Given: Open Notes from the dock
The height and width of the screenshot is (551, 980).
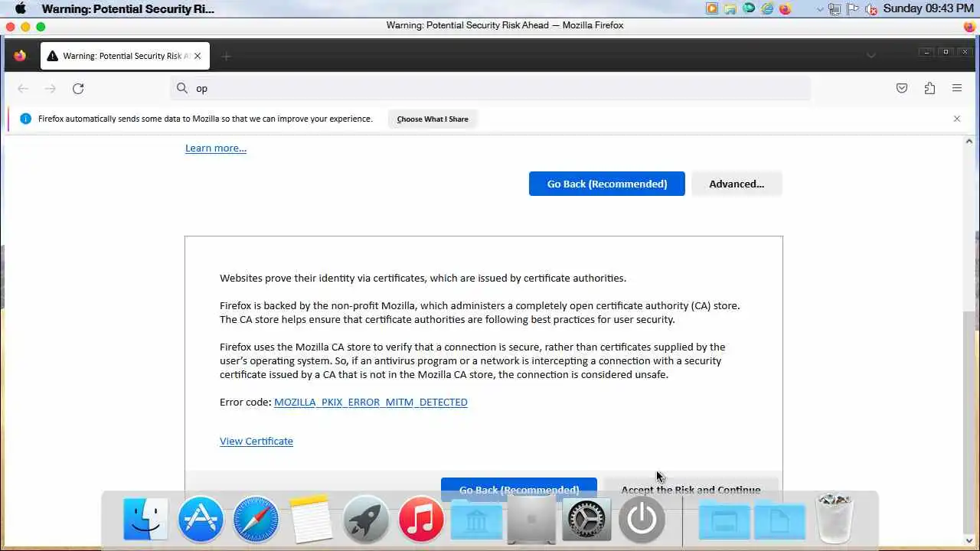Looking at the screenshot, I should [311, 518].
